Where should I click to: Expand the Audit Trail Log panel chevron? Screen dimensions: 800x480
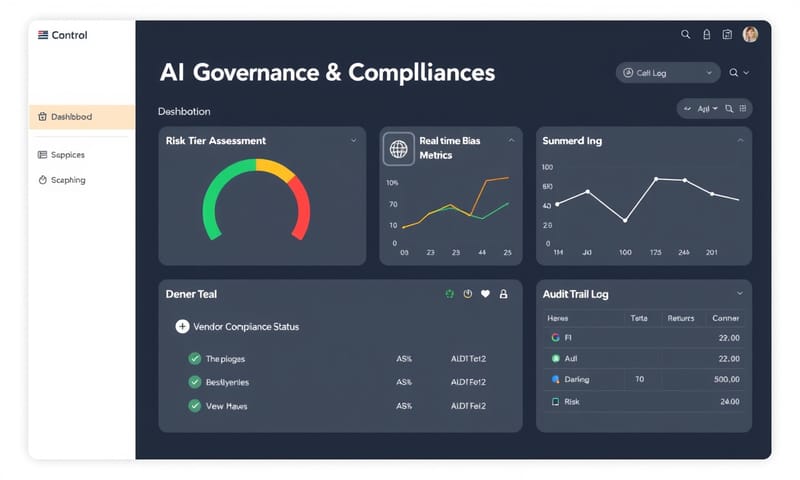pyautogui.click(x=740, y=294)
